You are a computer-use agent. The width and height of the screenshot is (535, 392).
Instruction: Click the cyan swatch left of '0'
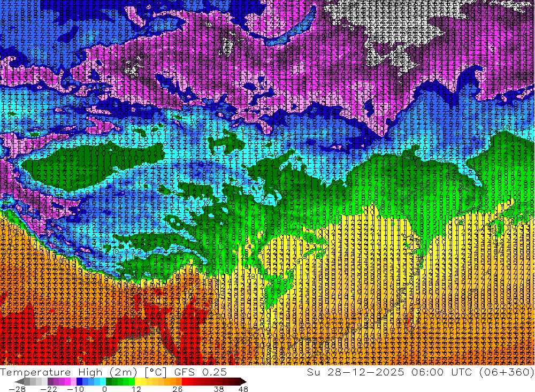(x=103, y=382)
